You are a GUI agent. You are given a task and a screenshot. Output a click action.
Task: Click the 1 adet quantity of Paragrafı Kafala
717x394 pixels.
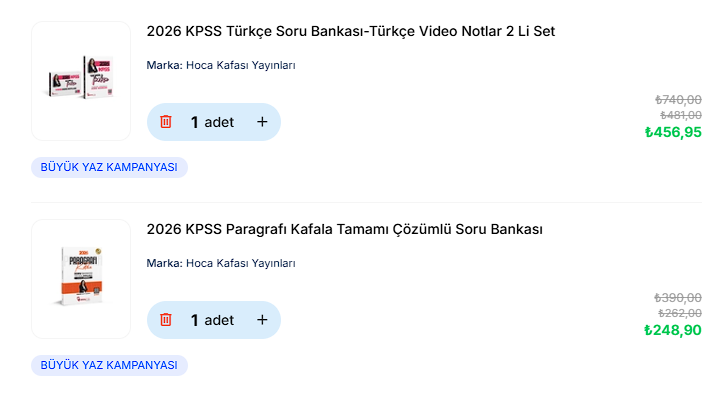(212, 320)
